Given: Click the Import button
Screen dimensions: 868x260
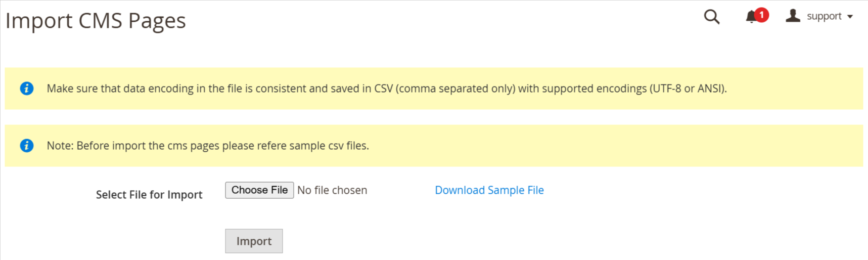Looking at the screenshot, I should click(x=254, y=241).
